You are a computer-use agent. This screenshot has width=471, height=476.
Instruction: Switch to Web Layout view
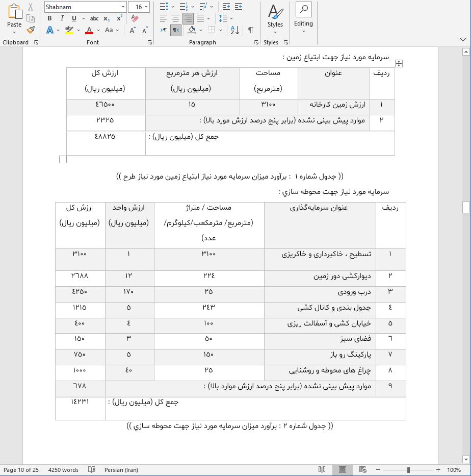363,470
